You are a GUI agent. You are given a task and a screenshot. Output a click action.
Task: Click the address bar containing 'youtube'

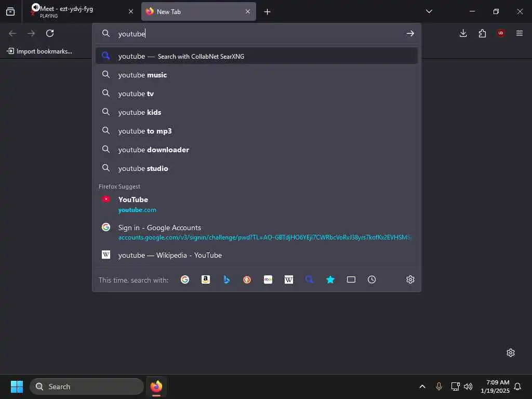point(258,34)
